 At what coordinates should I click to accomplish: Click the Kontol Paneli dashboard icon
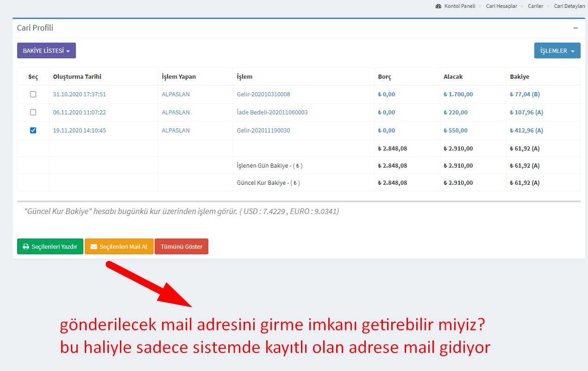[438, 6]
